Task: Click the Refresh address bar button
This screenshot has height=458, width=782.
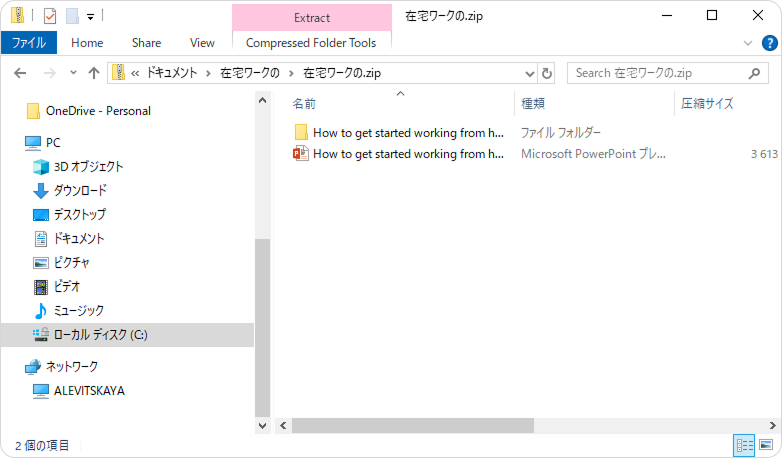Action: click(x=546, y=73)
